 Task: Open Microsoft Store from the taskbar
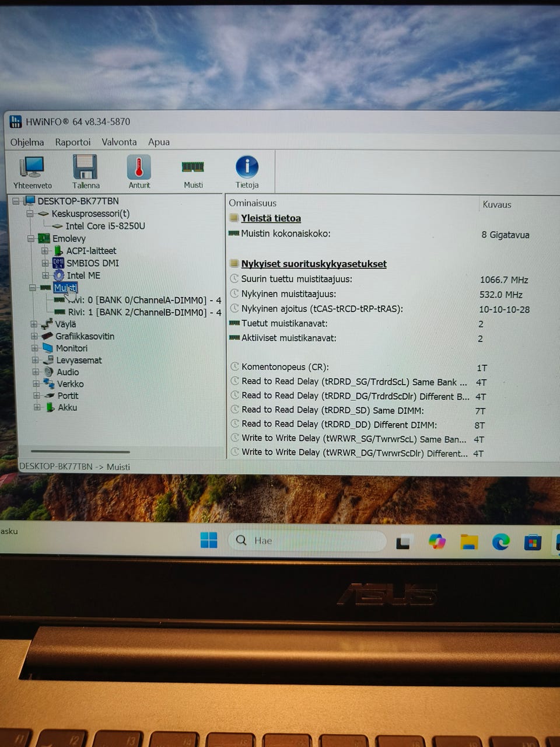point(531,543)
